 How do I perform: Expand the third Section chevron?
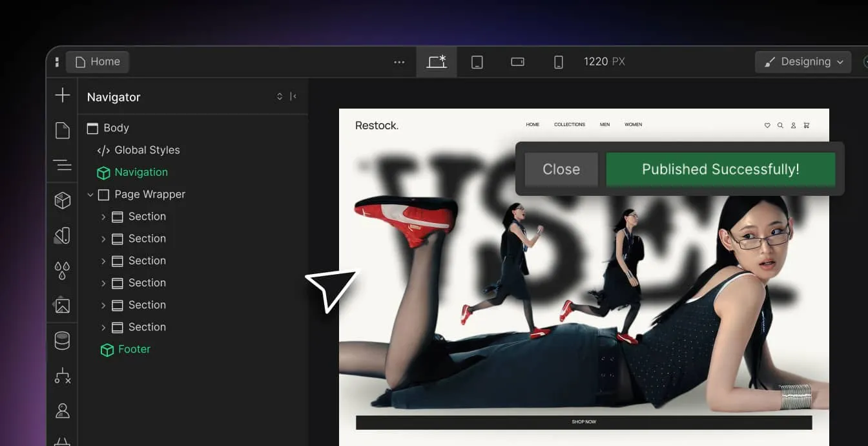pos(103,260)
